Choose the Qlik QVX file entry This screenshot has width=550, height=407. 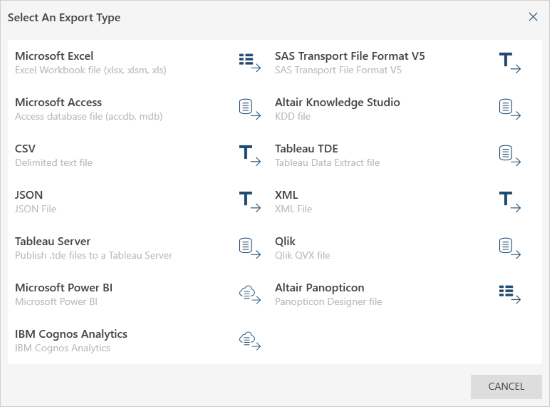pos(398,248)
